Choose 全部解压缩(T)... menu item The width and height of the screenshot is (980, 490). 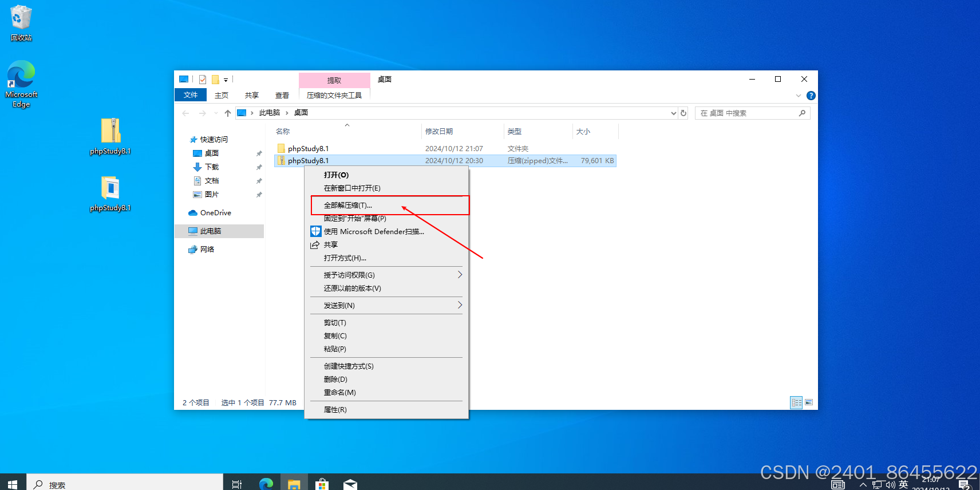click(386, 206)
